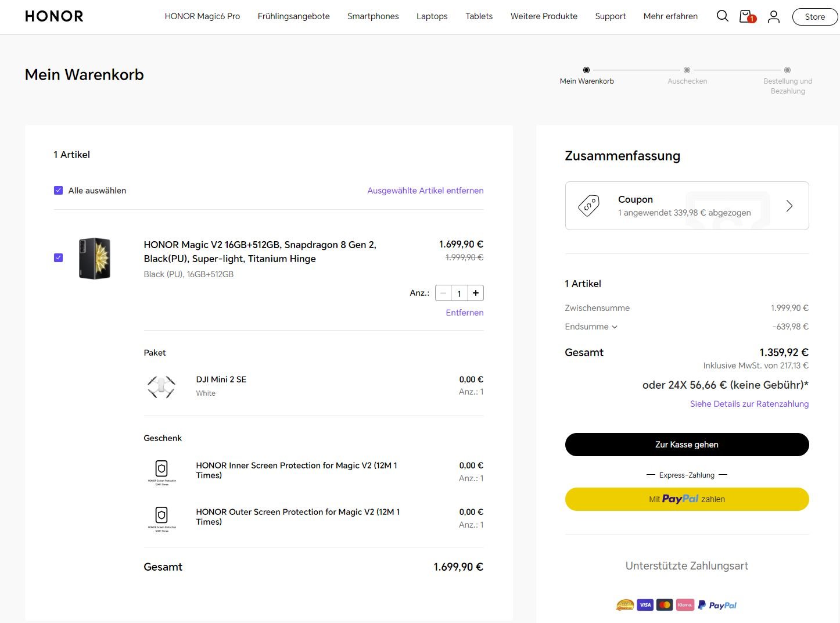Click the Store button
Viewport: 840px width, 623px height.
point(814,17)
